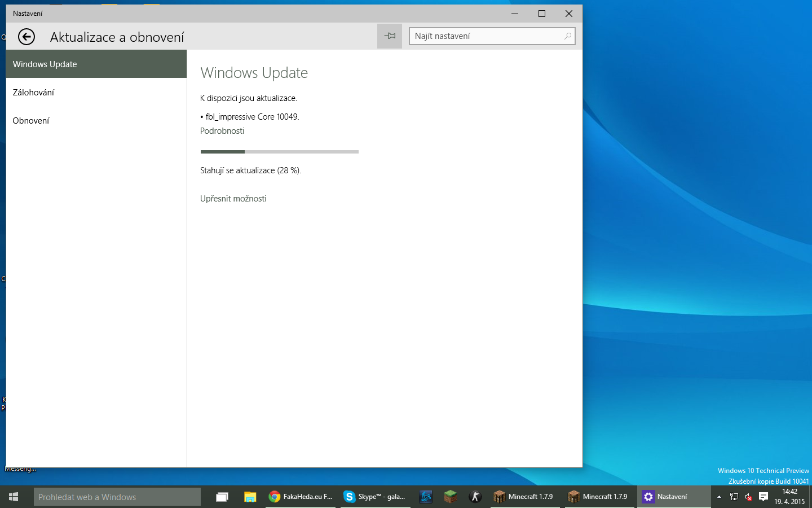Close the Nastavení window
The image size is (812, 508).
[x=569, y=14]
